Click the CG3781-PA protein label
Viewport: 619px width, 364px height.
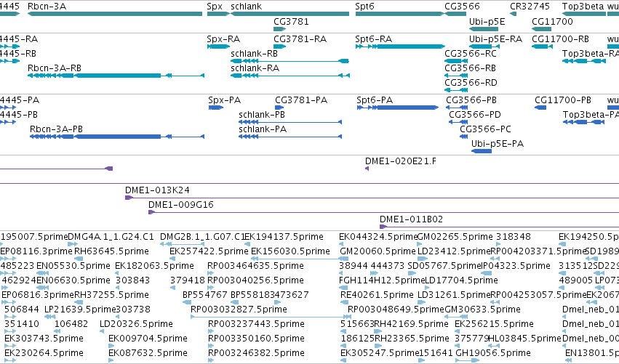[301, 100]
